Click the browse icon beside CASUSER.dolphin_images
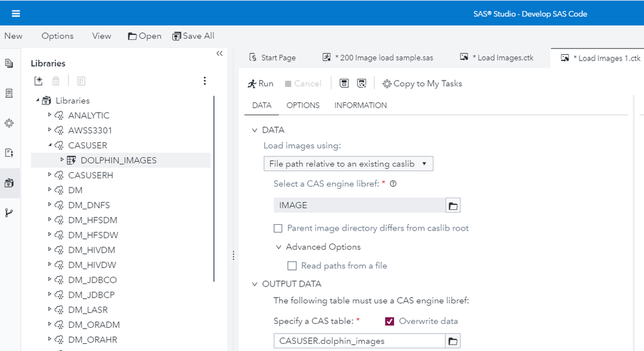Screen dimensions: 644x351 [453, 341]
